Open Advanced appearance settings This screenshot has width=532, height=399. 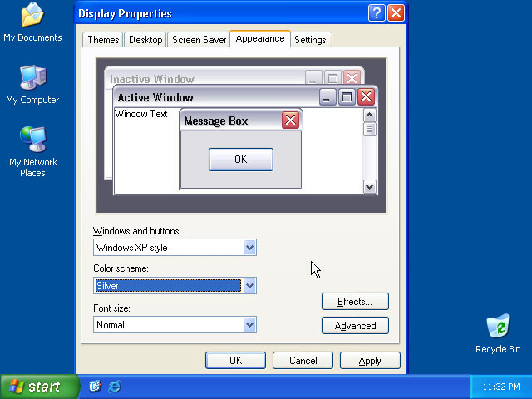355,326
